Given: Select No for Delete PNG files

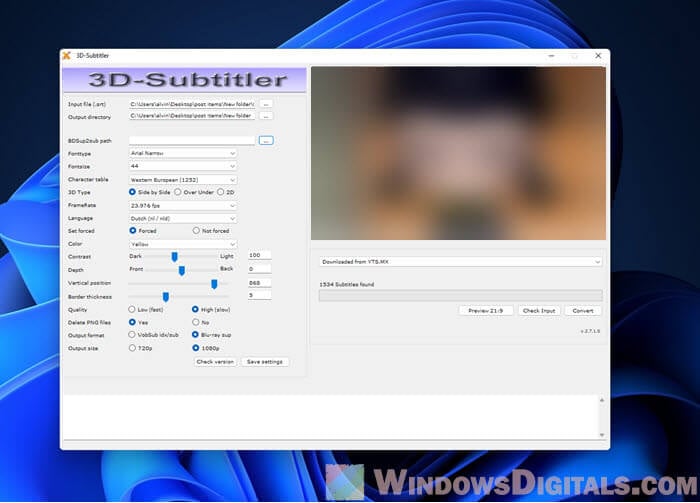Looking at the screenshot, I should coord(196,322).
